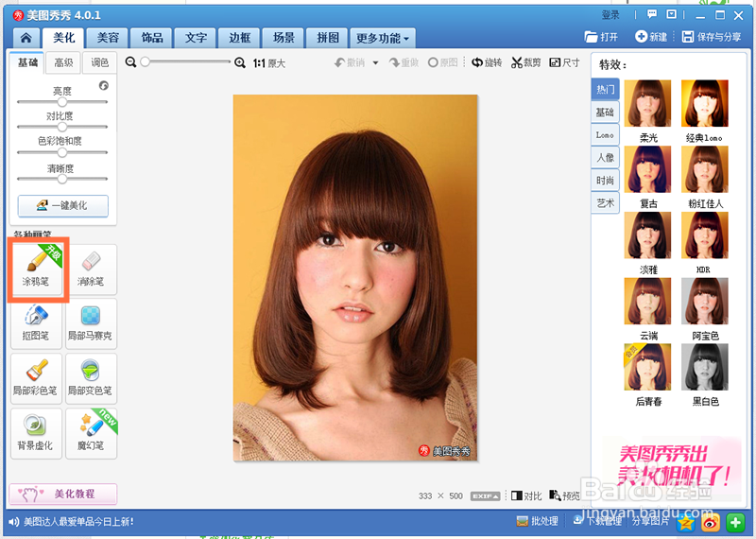Viewport: 756px width, 539px height.
Task: Open the 更多功能 dropdown menu
Action: click(383, 38)
